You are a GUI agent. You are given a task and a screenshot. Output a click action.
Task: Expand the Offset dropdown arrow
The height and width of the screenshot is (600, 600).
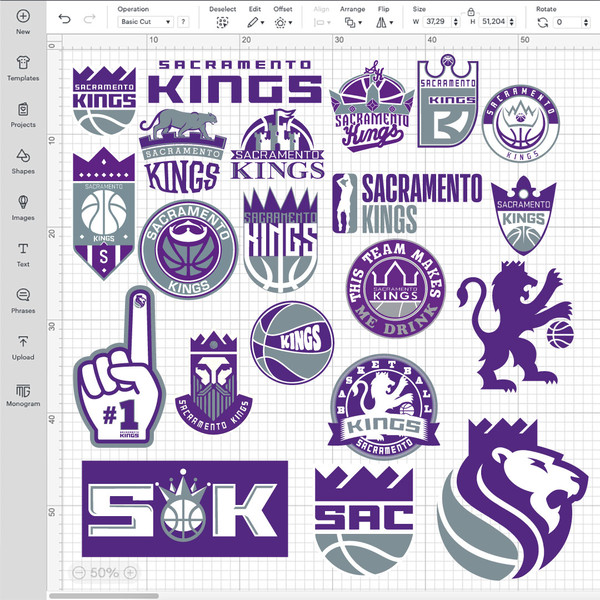290,23
